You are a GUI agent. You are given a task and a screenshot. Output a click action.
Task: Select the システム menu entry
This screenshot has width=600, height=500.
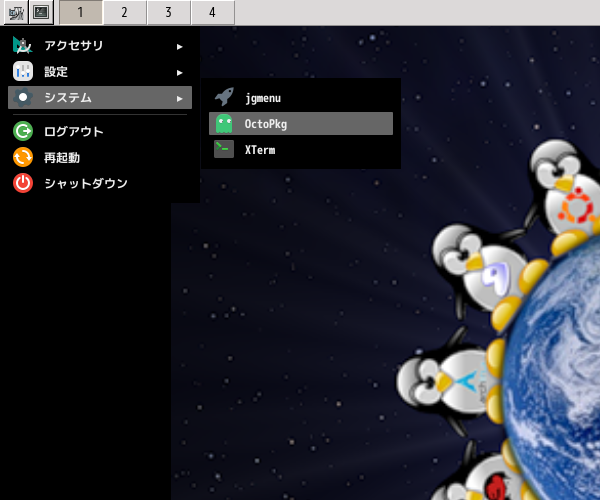click(x=100, y=98)
